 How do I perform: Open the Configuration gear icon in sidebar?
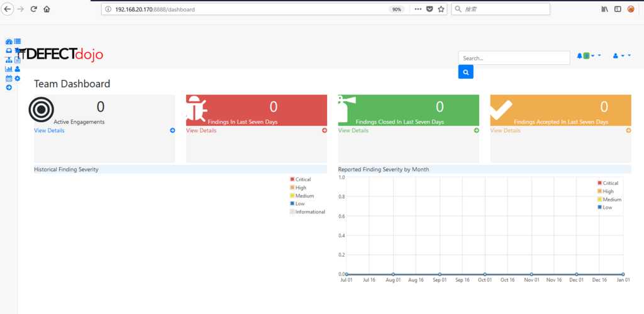pyautogui.click(x=17, y=79)
